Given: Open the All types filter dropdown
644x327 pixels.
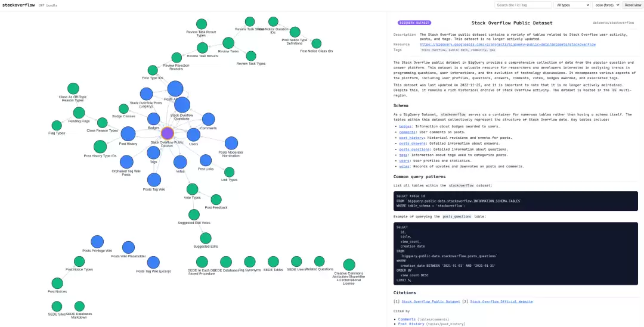Looking at the screenshot, I should (x=572, y=5).
